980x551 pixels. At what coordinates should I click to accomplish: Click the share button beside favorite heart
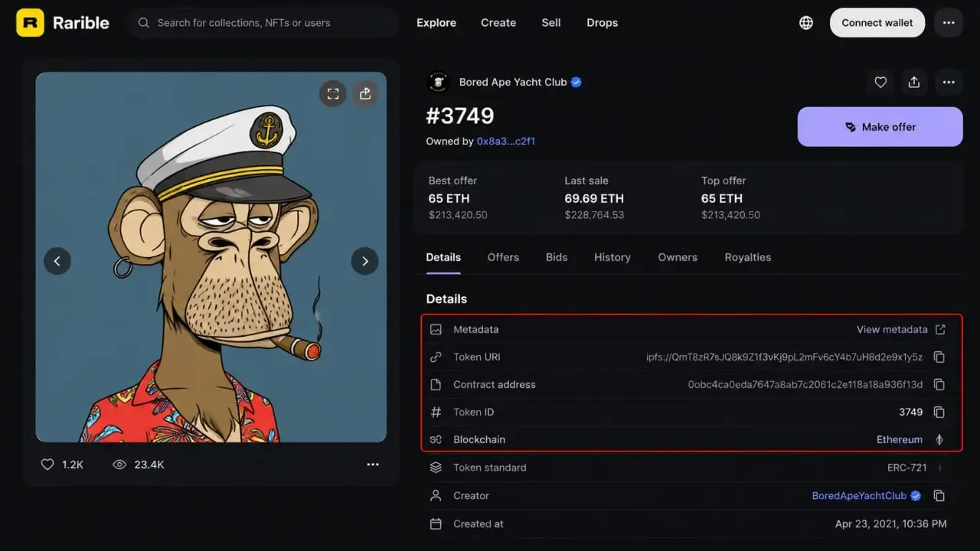(x=914, y=83)
